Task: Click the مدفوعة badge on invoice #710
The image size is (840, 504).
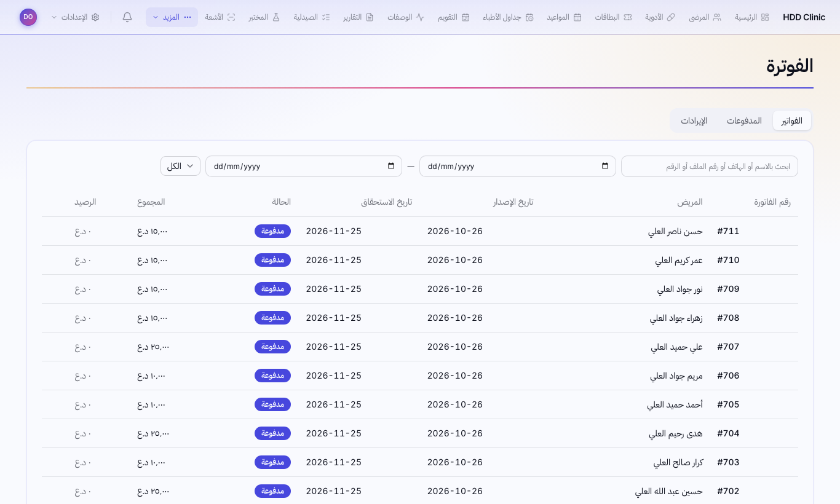Action: coord(272,260)
